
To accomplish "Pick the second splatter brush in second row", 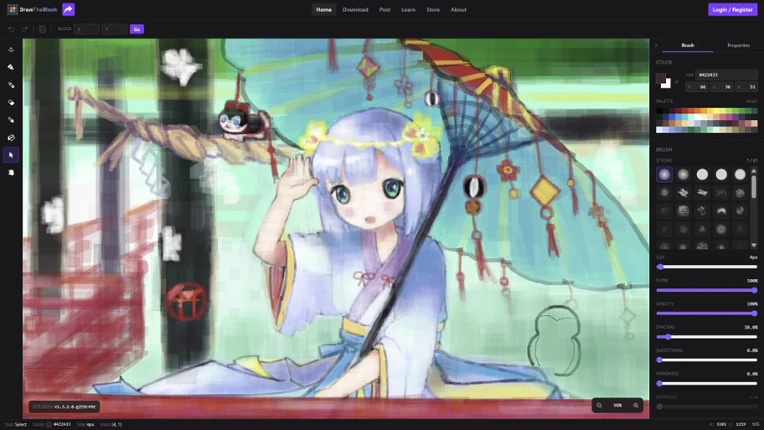I will [683, 193].
